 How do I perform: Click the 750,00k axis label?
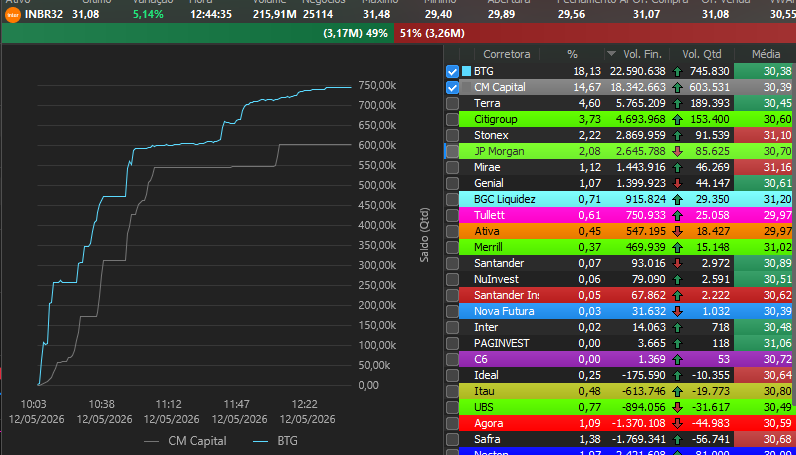tap(377, 85)
